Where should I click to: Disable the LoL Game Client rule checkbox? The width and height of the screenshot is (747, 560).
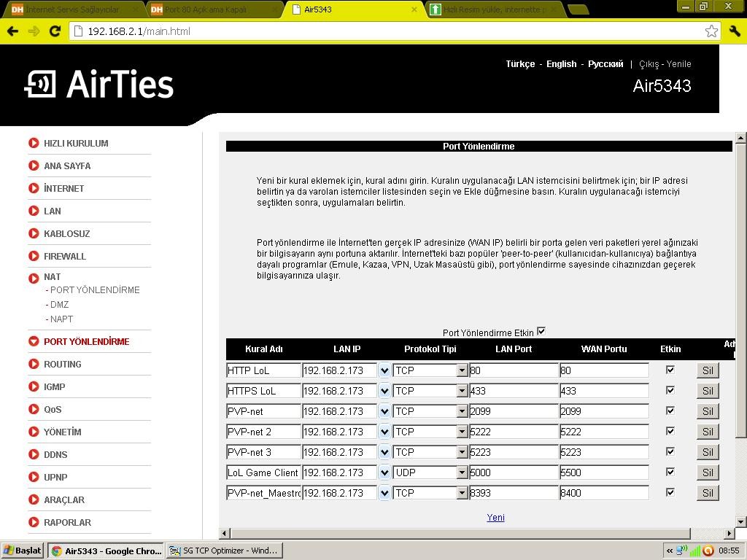(670, 472)
